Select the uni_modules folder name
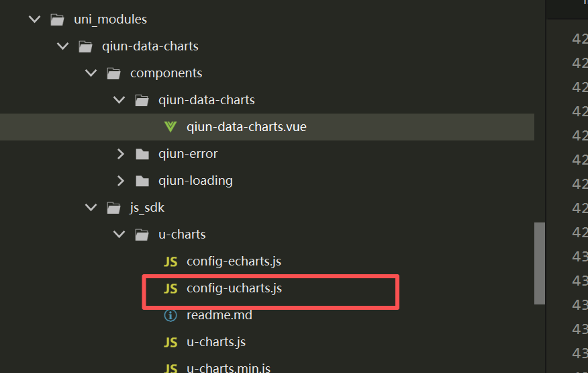This screenshot has width=588, height=373. 110,19
